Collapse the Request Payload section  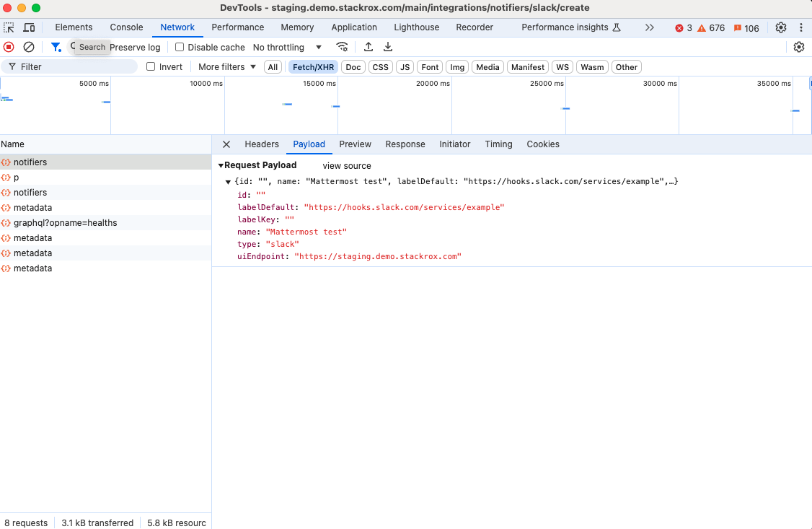point(221,165)
